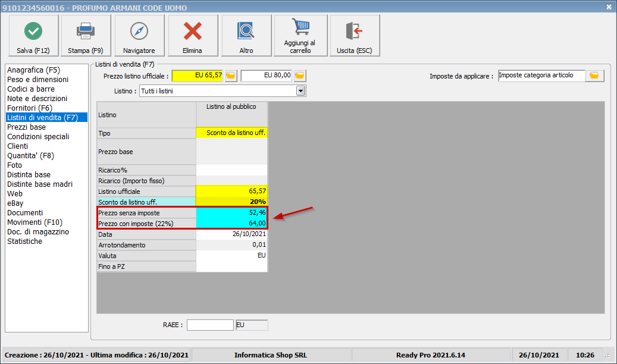Open Prezzi base section
The image size is (617, 364).
pos(26,127)
